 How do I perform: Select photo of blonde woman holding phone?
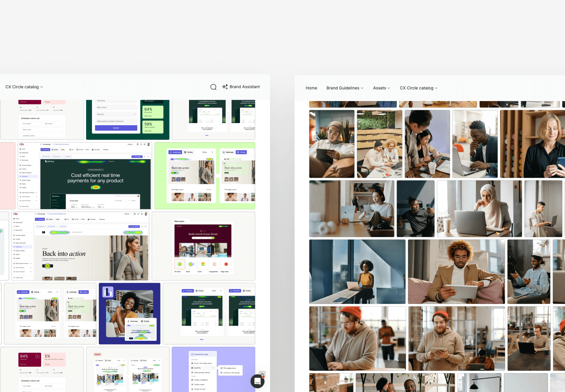coord(532,144)
